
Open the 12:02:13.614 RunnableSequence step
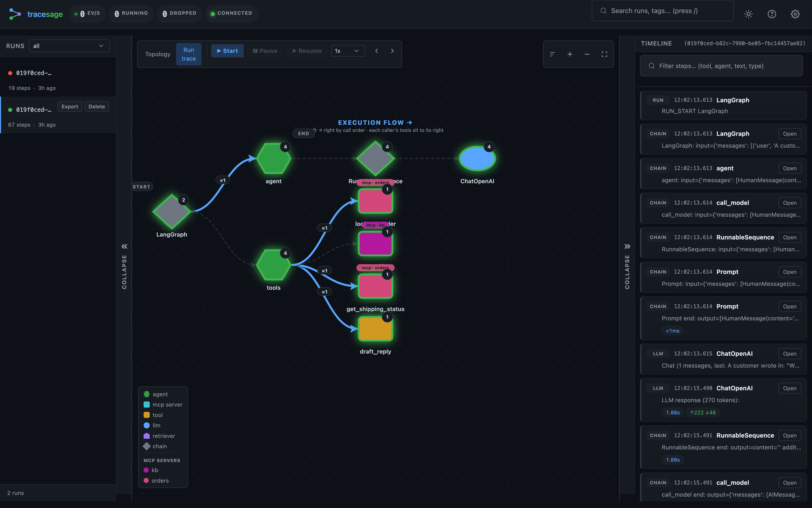tap(790, 238)
